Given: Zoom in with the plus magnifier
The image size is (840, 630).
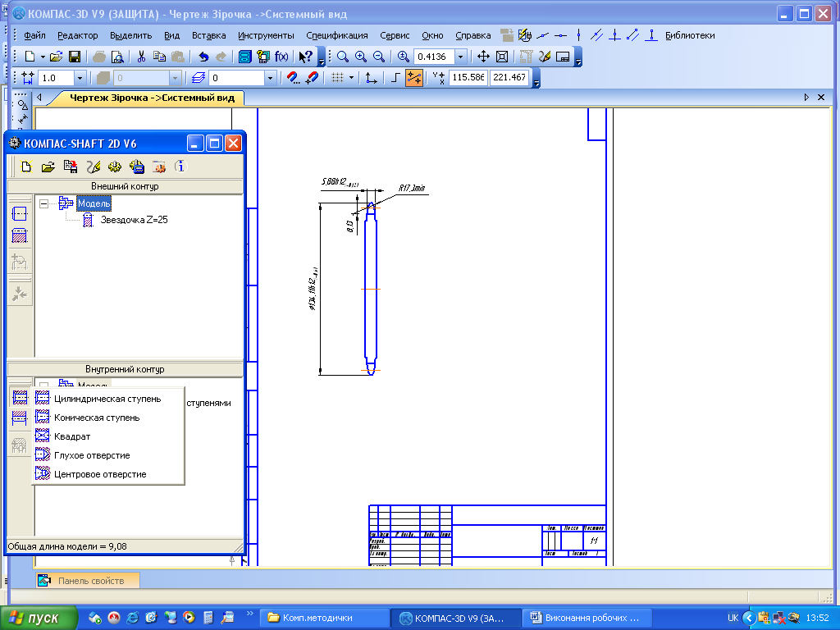Looking at the screenshot, I should pos(361,57).
